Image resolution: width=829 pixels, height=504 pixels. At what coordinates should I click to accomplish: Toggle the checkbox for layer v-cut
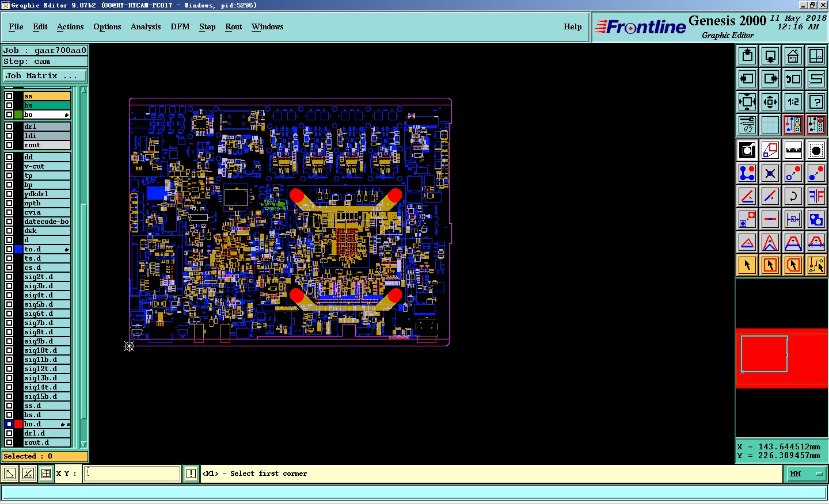tap(9, 166)
